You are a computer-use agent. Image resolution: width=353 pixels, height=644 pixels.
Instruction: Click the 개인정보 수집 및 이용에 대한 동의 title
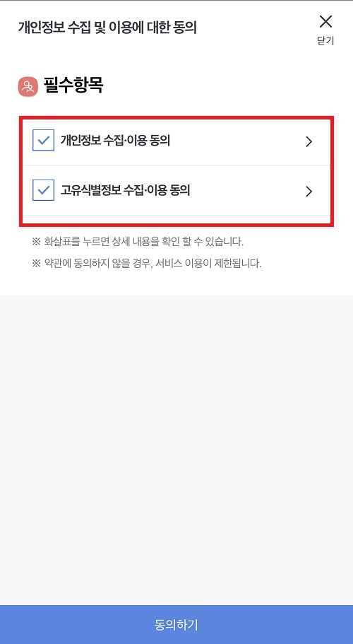[x=107, y=28]
